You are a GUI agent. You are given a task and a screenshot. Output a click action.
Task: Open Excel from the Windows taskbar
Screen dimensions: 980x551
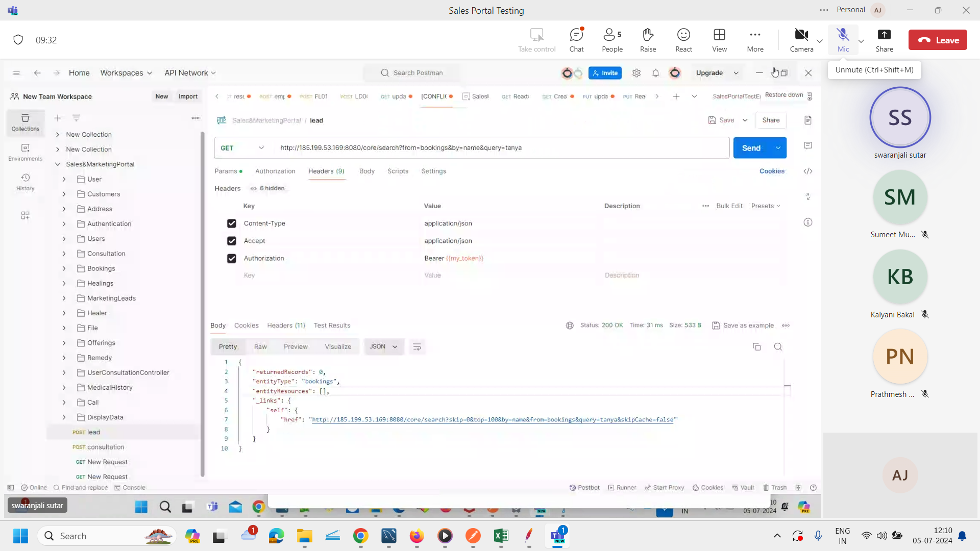(501, 536)
